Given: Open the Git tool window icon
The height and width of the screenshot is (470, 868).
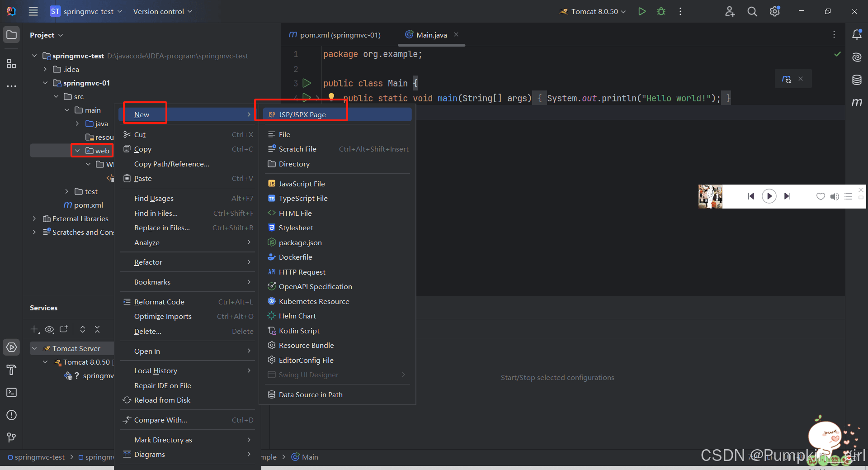Looking at the screenshot, I should pos(11,437).
